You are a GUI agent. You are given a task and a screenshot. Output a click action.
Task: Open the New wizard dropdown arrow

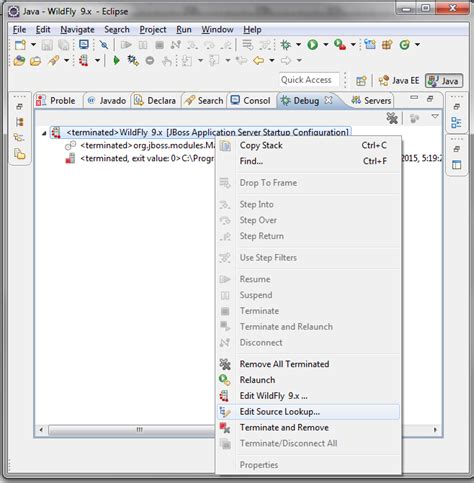click(x=33, y=44)
